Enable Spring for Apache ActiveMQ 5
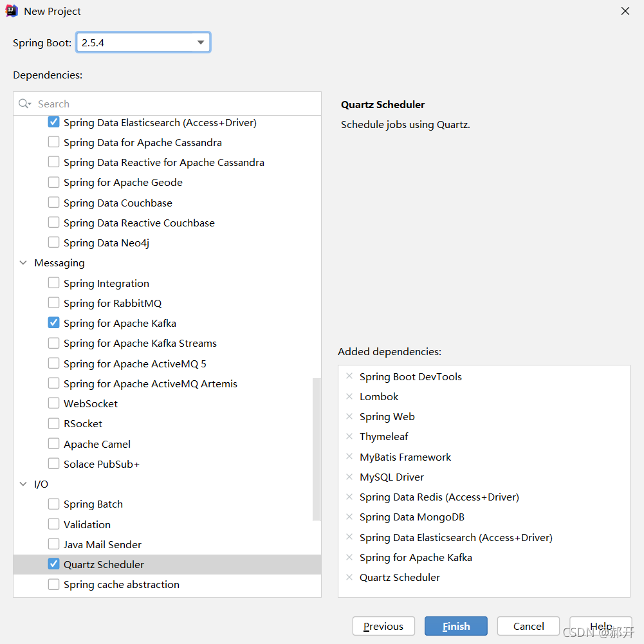Viewport: 644px width, 644px height. tap(53, 363)
